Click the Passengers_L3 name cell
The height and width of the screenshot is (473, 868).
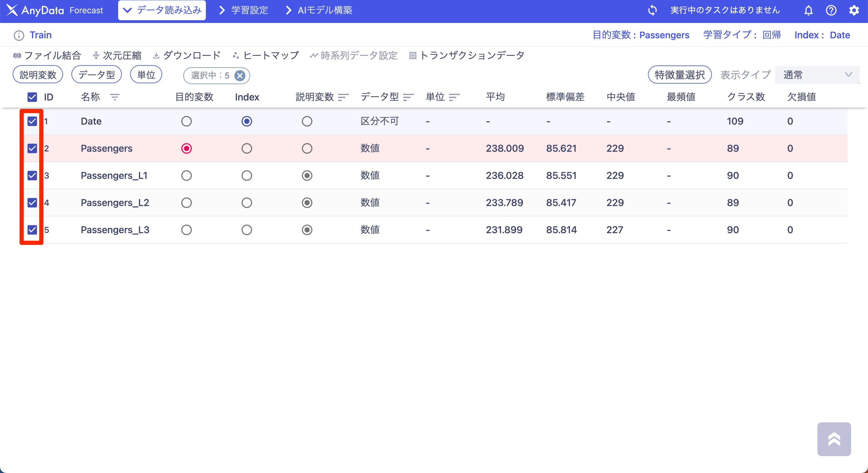tap(115, 230)
